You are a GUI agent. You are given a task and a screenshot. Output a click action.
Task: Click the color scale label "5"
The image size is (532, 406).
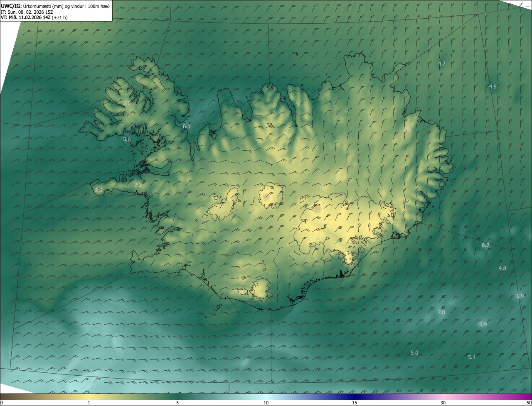[x=177, y=403]
